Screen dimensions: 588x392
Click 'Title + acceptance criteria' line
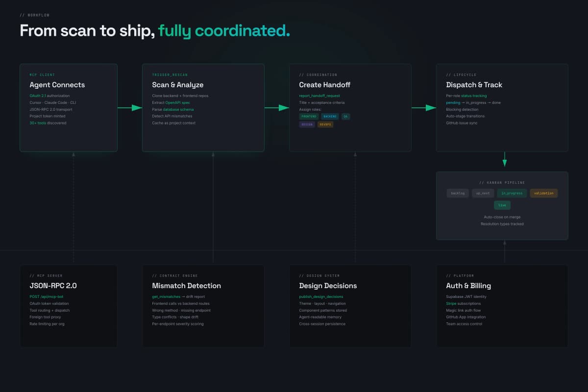coord(322,102)
